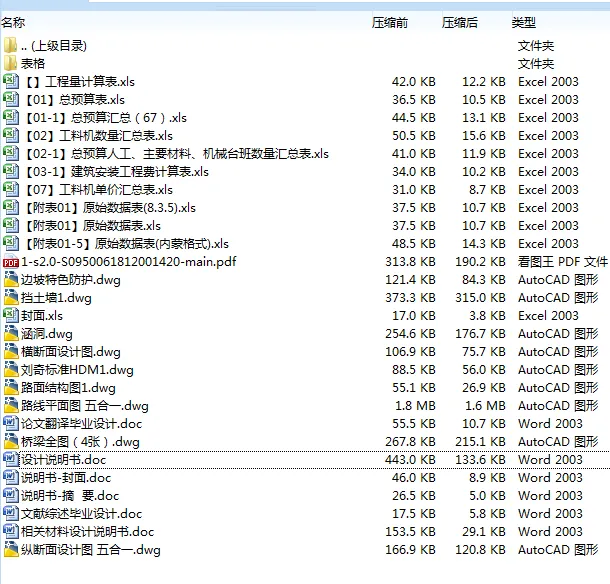Click the Excel icon of 【07】工料机单价汇总表.xls
Screen dimensions: 610x584
click(11, 189)
